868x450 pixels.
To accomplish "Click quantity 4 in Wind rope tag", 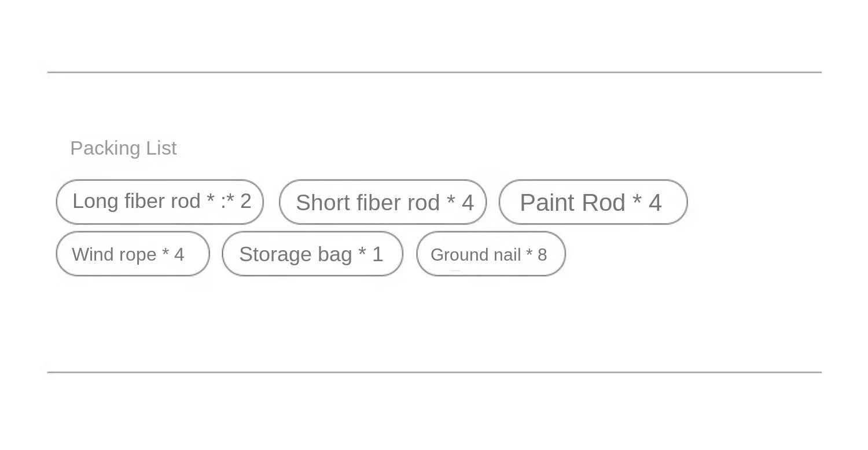I will pos(179,254).
